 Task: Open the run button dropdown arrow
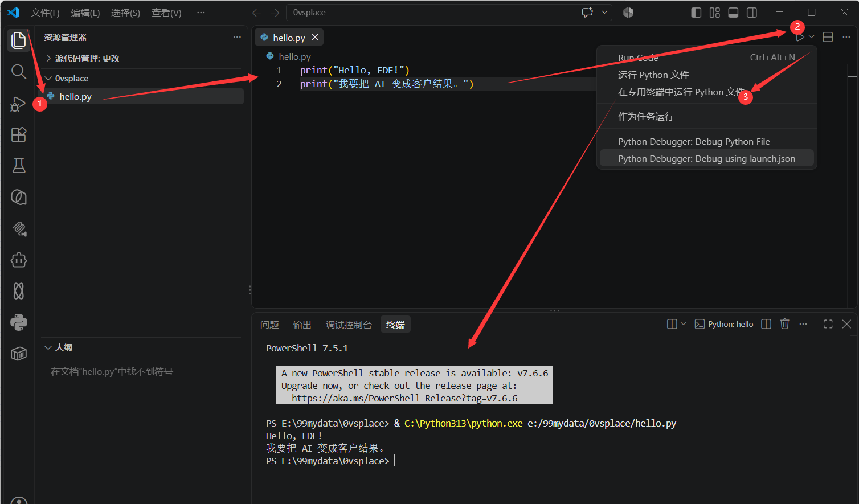(x=812, y=37)
